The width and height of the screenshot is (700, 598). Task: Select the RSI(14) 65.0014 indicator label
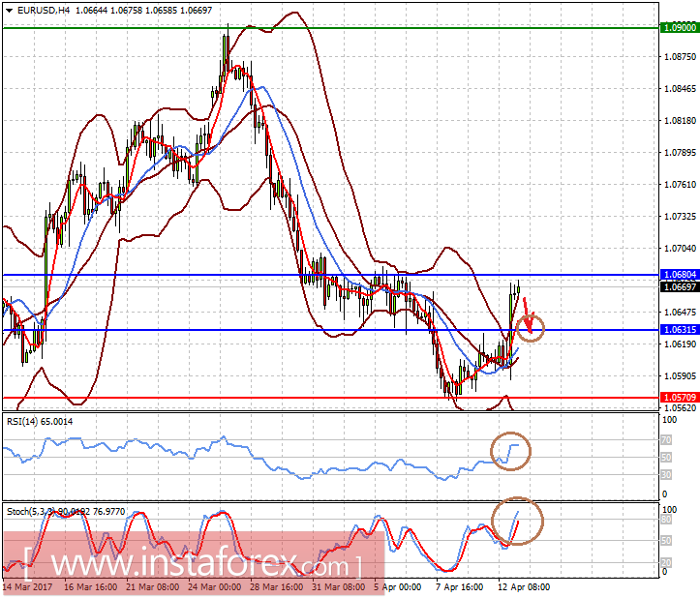click(40, 422)
